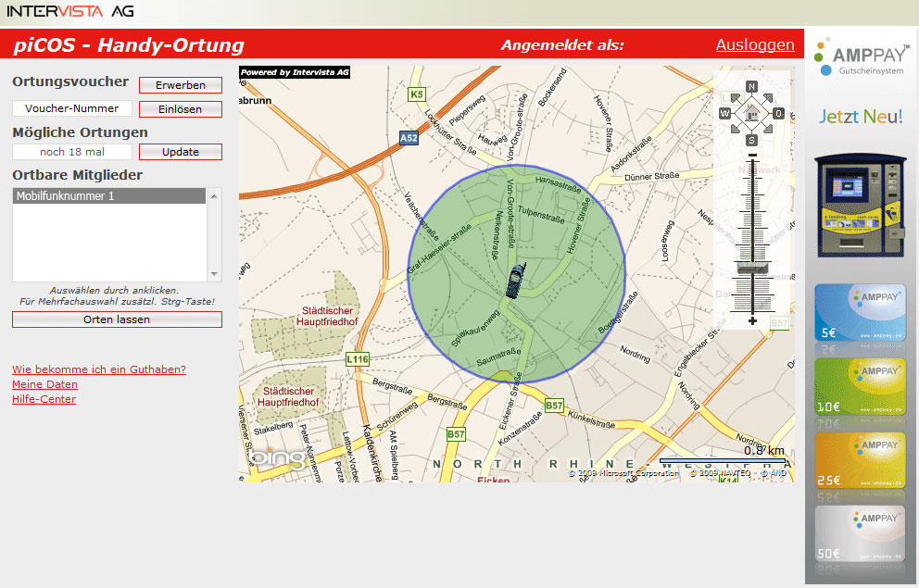Viewport: 919px width, 588px height.
Task: Click the Einlösen button to redeem voucher
Action: 181,109
